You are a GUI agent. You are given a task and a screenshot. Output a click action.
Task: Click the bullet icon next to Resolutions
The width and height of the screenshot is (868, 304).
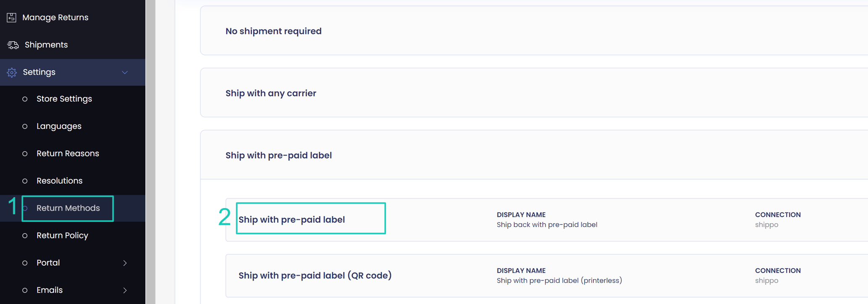click(24, 181)
